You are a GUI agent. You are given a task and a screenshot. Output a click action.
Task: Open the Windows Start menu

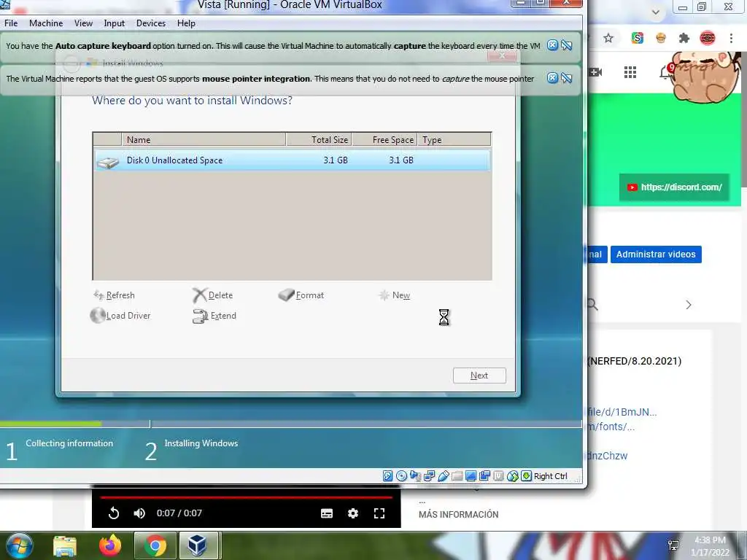pyautogui.click(x=19, y=545)
